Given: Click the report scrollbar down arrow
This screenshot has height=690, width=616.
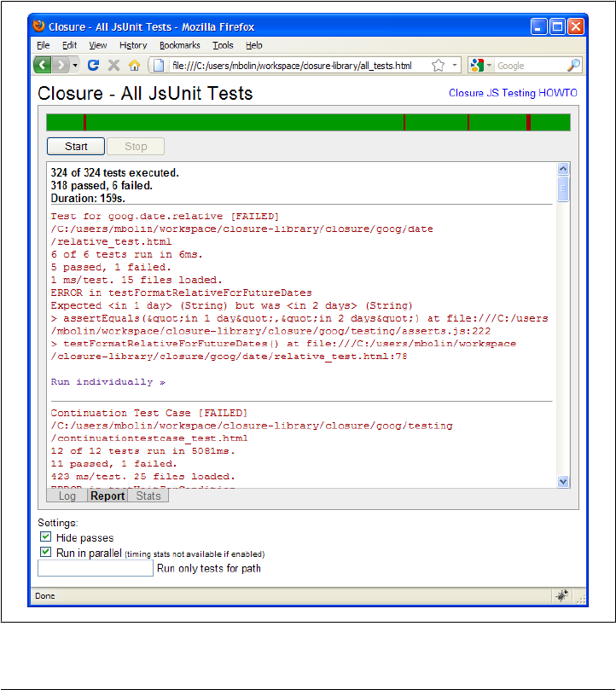Looking at the screenshot, I should click(x=563, y=481).
